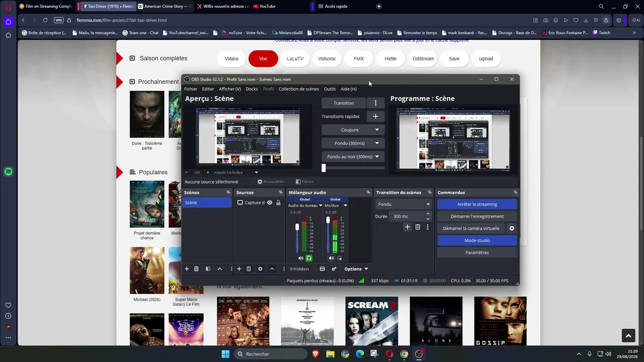This screenshot has height=362, width=644.
Task: Add a quick transition with the plus button
Action: point(375,116)
